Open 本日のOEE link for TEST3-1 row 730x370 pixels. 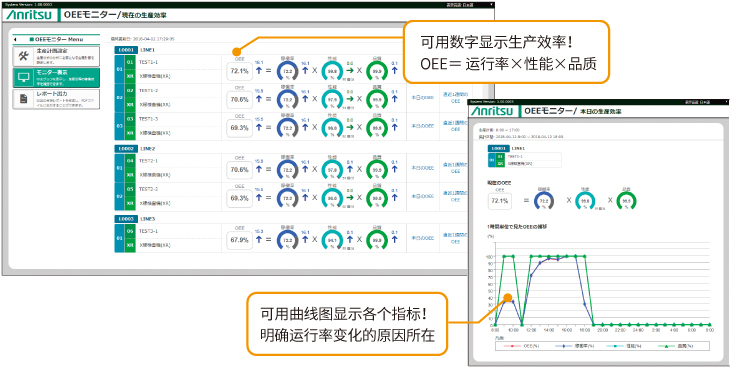[423, 238]
